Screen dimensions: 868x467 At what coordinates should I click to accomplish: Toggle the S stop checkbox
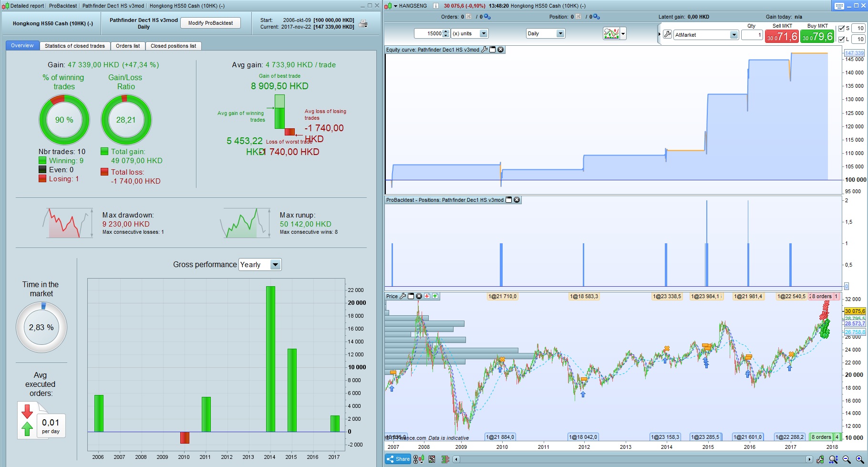[x=841, y=28]
